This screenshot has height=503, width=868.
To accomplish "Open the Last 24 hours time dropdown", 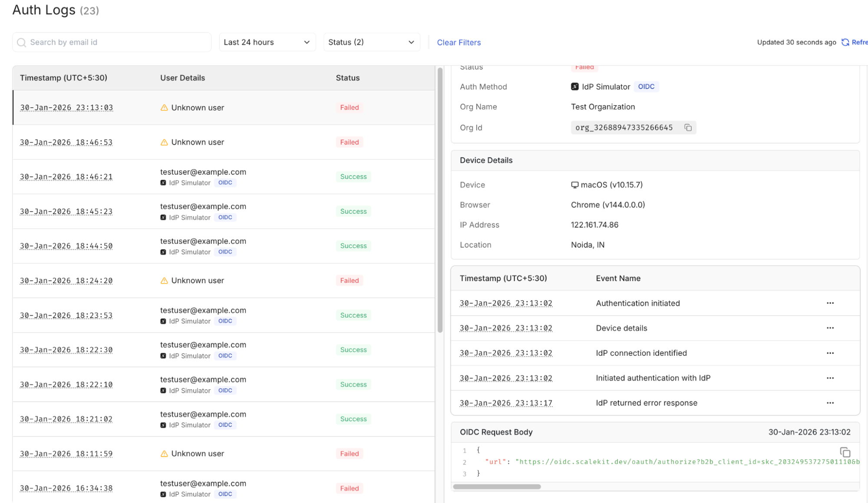I will [x=267, y=42].
